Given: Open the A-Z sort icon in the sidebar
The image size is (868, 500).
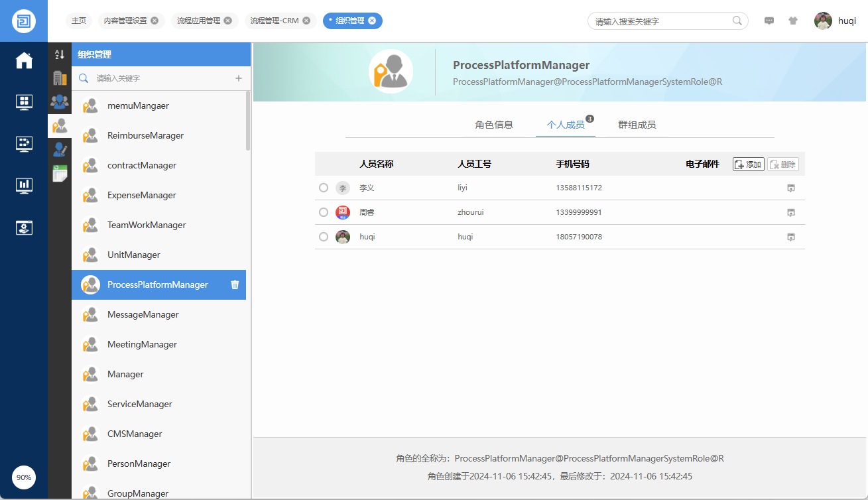Looking at the screenshot, I should coord(60,54).
